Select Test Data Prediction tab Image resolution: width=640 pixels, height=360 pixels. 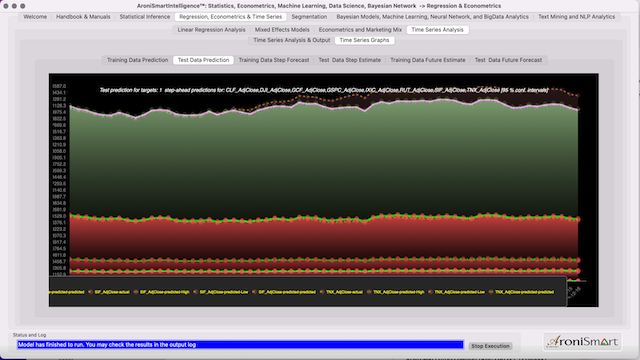(x=203, y=60)
